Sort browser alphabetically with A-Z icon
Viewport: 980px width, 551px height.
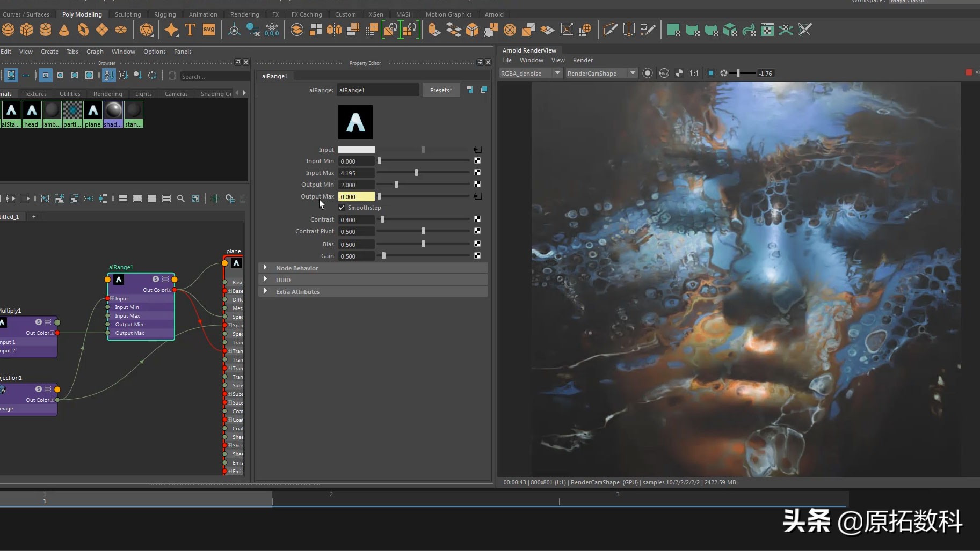tap(109, 76)
